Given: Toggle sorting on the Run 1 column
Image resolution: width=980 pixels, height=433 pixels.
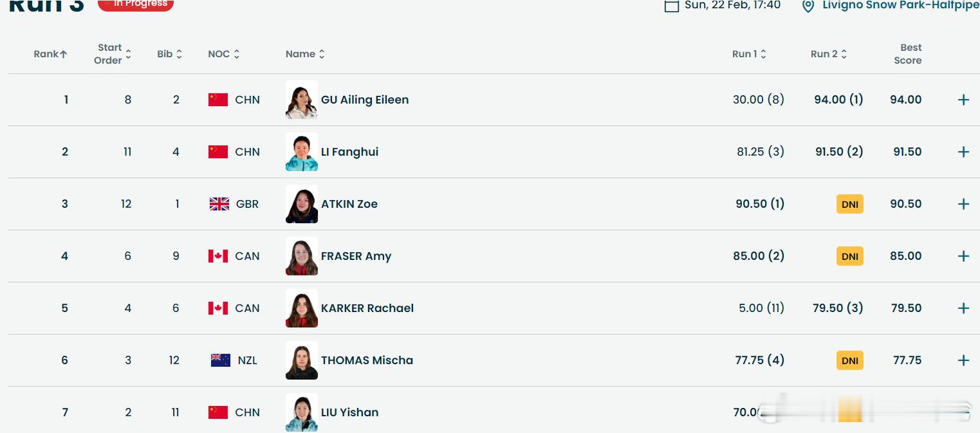Looking at the screenshot, I should coord(764,54).
